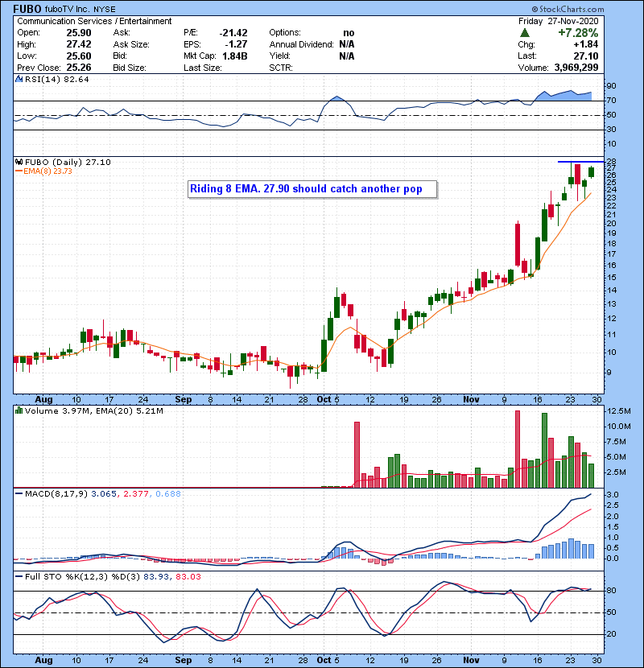Click the green up-arrow beside +7.28%
Image resolution: width=644 pixels, height=668 pixels.
525,33
